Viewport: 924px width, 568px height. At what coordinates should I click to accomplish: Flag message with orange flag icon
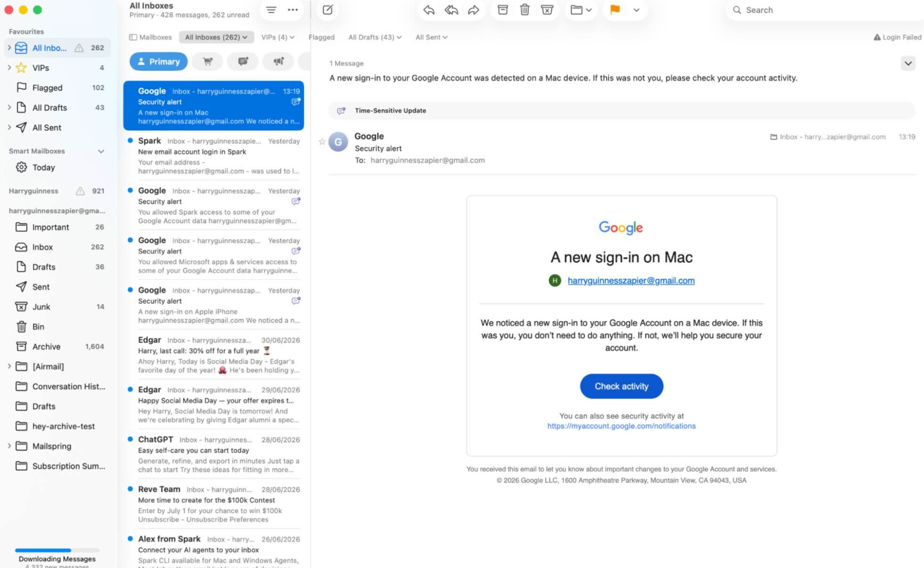click(x=614, y=10)
